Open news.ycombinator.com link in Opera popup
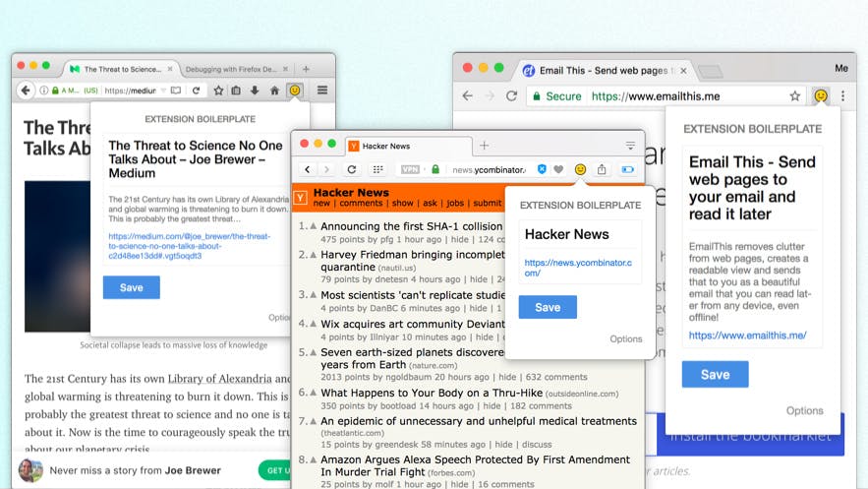The width and height of the screenshot is (868, 489). pyautogui.click(x=578, y=268)
